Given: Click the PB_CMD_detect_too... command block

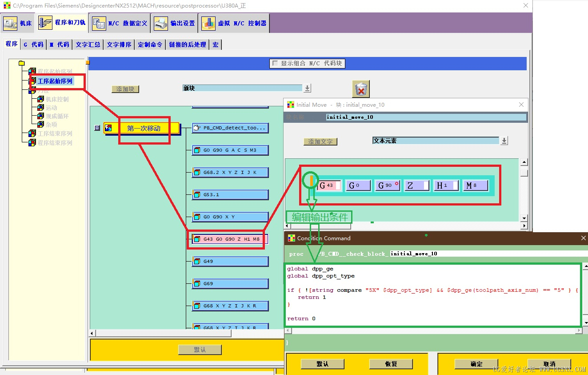Looking at the screenshot, I should click(230, 128).
